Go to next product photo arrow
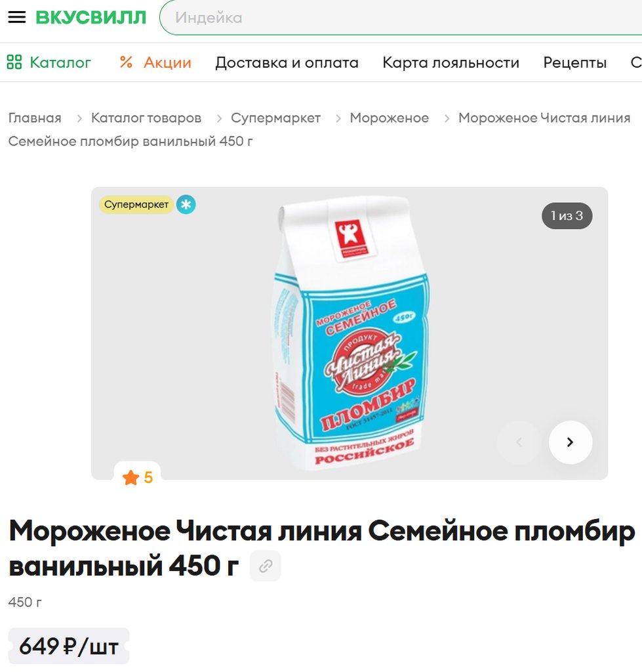Image resolution: width=642 pixels, height=672 pixels. point(570,442)
